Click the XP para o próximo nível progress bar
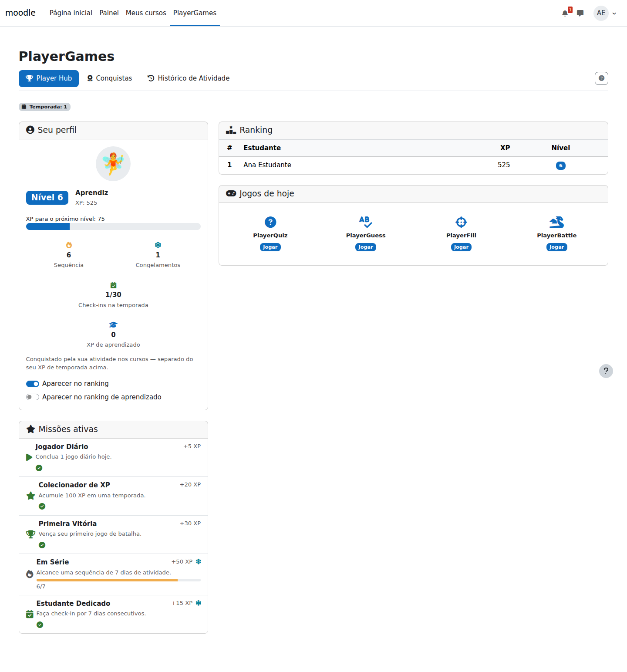627x672 pixels. point(113,226)
